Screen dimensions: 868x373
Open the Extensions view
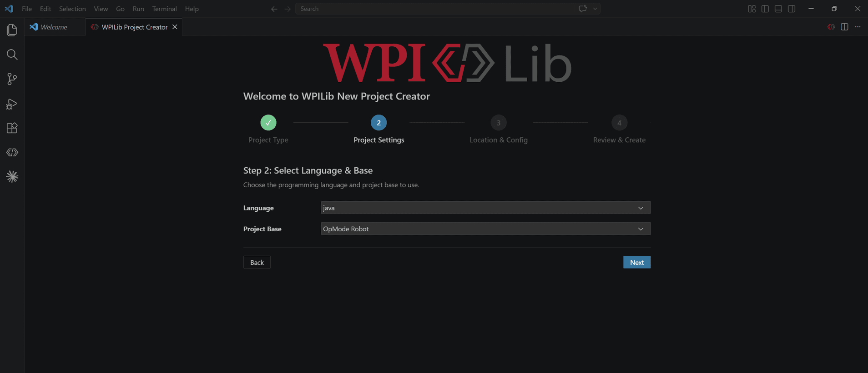[12, 128]
